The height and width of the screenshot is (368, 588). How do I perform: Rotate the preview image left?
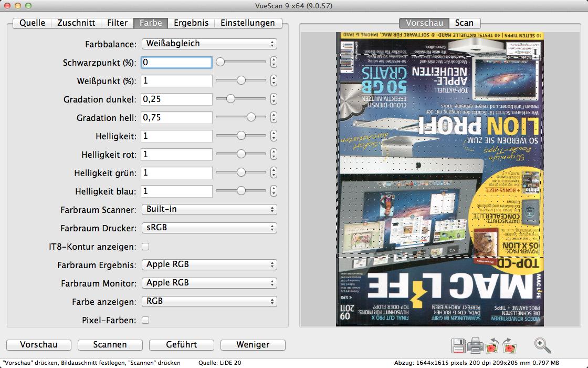[x=492, y=346]
